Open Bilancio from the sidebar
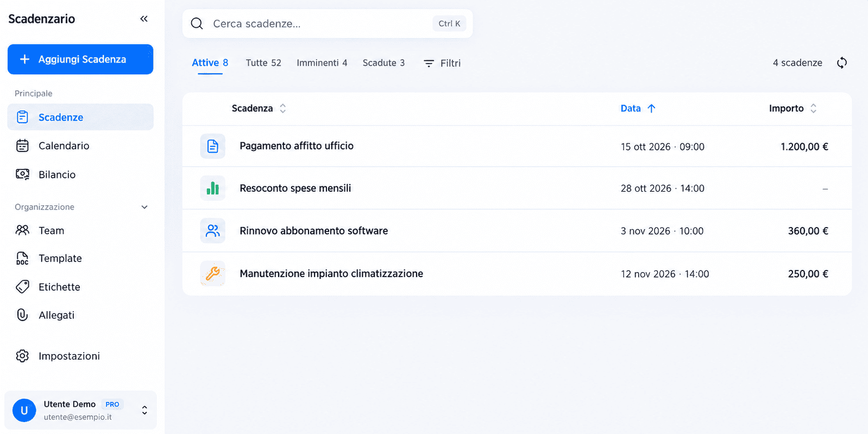This screenshot has height=434, width=868. (80, 174)
